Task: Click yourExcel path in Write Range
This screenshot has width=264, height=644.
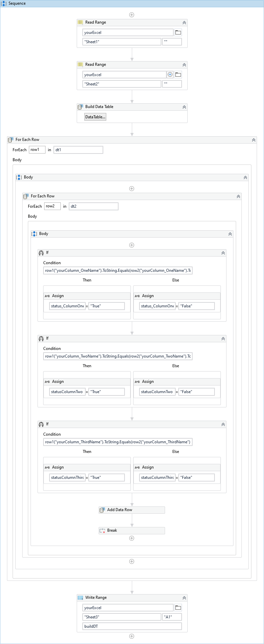Action: 128,608
